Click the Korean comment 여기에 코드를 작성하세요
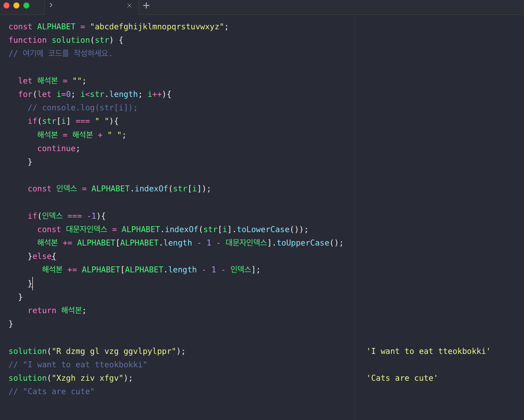Viewport: 524px width, 420px height. (x=61, y=53)
